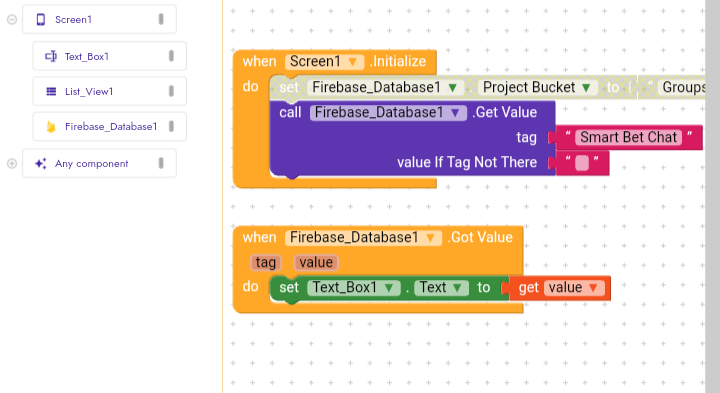Click the handle on Firebase_Database1 row

(171, 126)
